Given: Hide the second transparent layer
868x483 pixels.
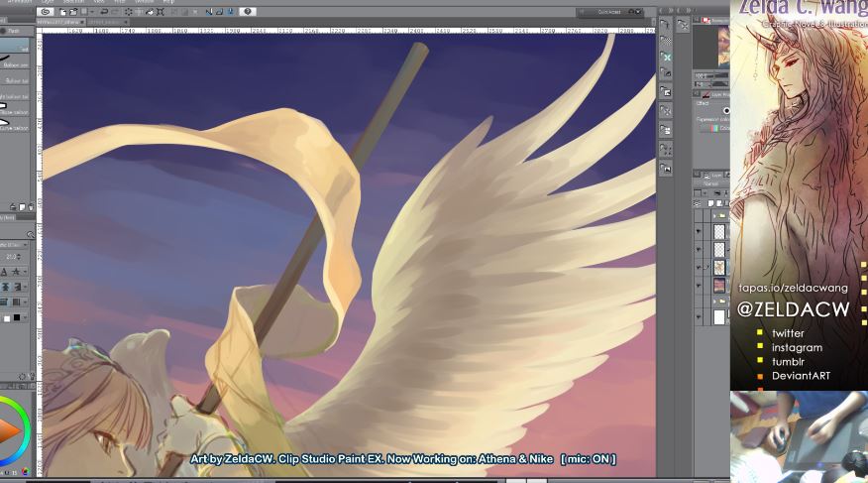Looking at the screenshot, I should click(699, 249).
